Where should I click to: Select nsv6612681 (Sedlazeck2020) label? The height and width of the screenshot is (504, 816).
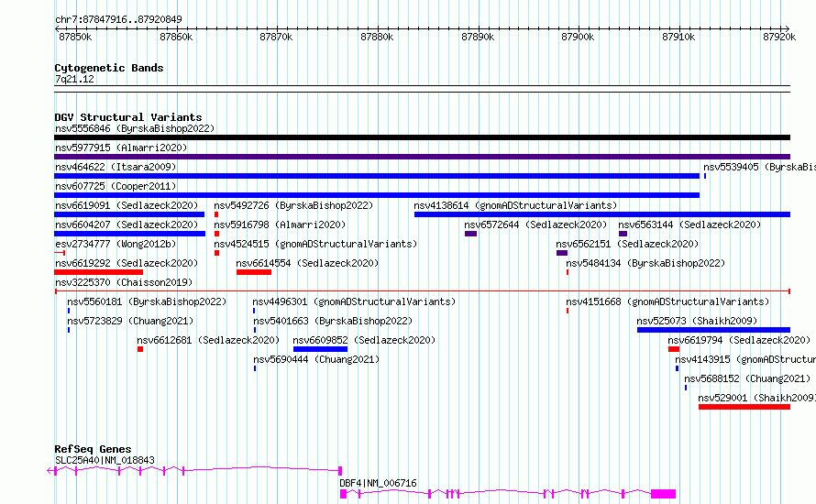(x=208, y=340)
